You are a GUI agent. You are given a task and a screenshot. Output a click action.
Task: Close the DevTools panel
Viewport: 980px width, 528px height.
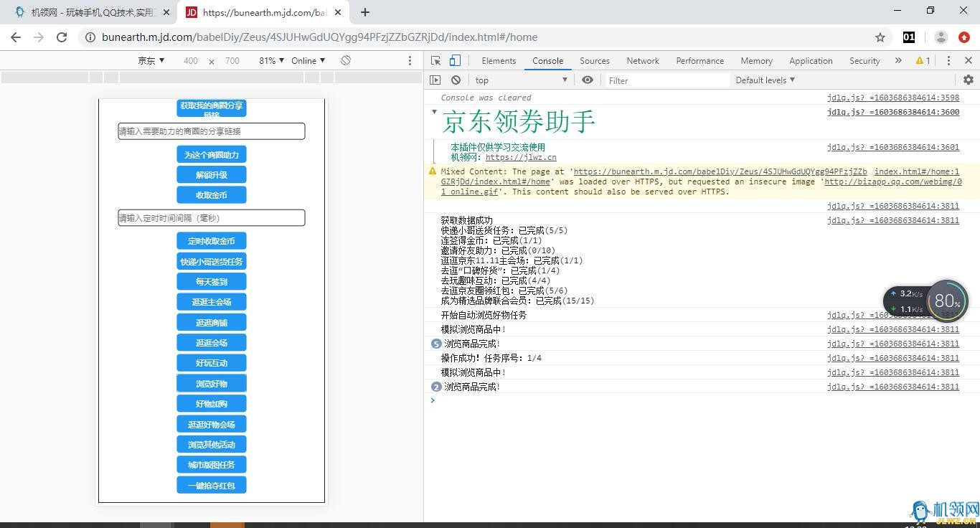tap(969, 61)
